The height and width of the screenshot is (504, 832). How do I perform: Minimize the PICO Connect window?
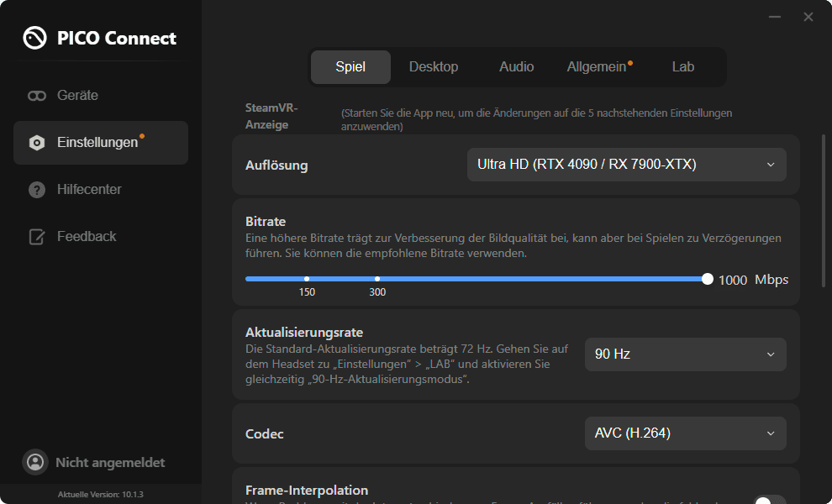tap(775, 17)
